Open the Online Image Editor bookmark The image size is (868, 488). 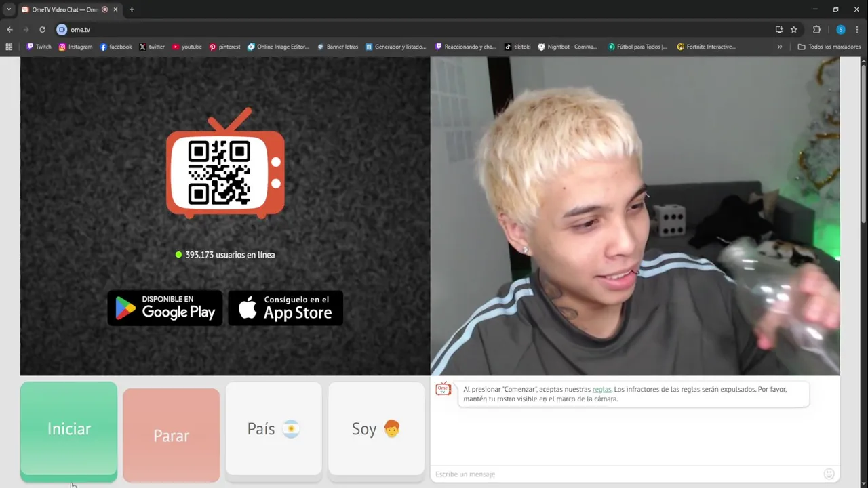[x=278, y=47]
